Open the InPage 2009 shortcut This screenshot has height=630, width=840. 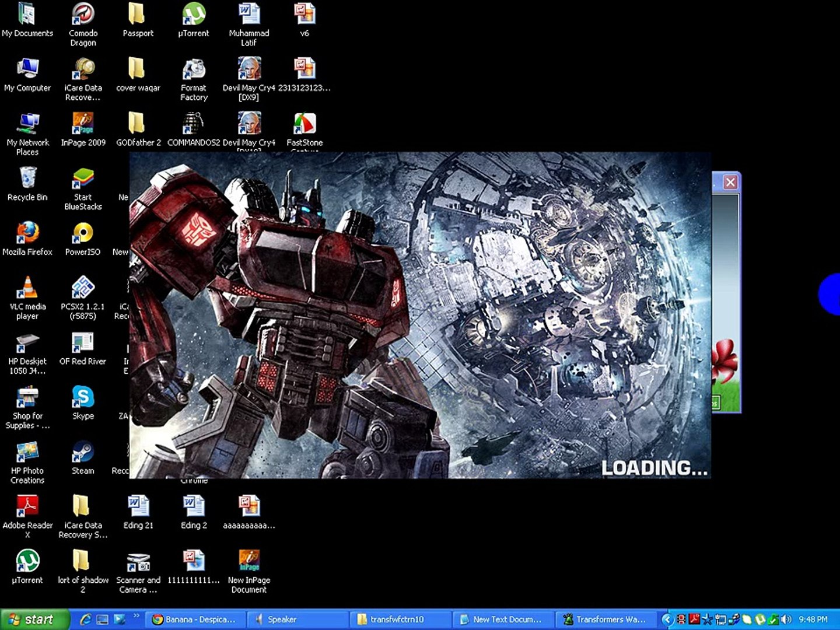(83, 129)
